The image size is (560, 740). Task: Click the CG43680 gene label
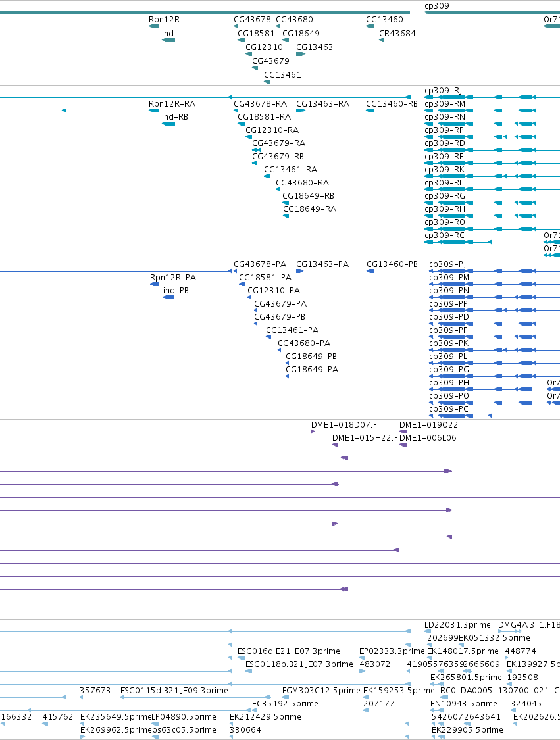(x=294, y=19)
